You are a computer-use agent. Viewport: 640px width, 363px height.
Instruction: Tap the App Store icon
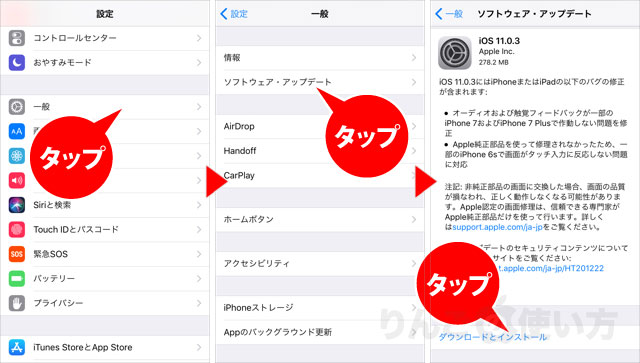tap(17, 347)
